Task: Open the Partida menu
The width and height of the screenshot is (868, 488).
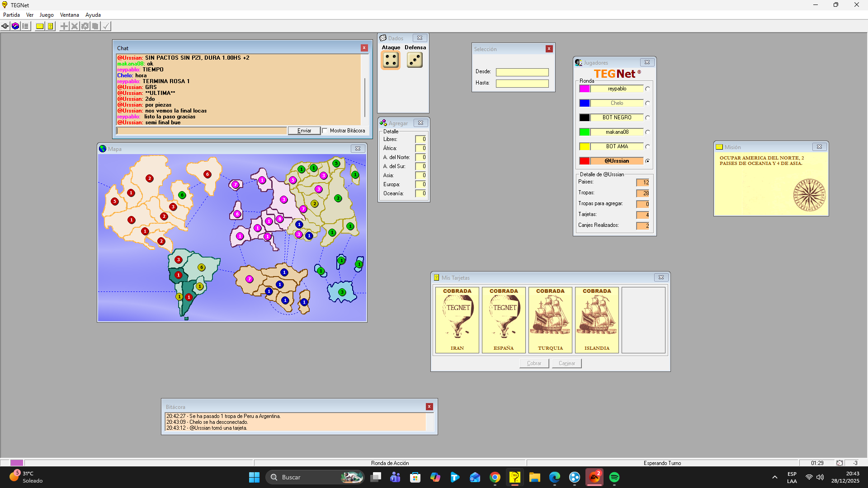Action: tap(11, 15)
